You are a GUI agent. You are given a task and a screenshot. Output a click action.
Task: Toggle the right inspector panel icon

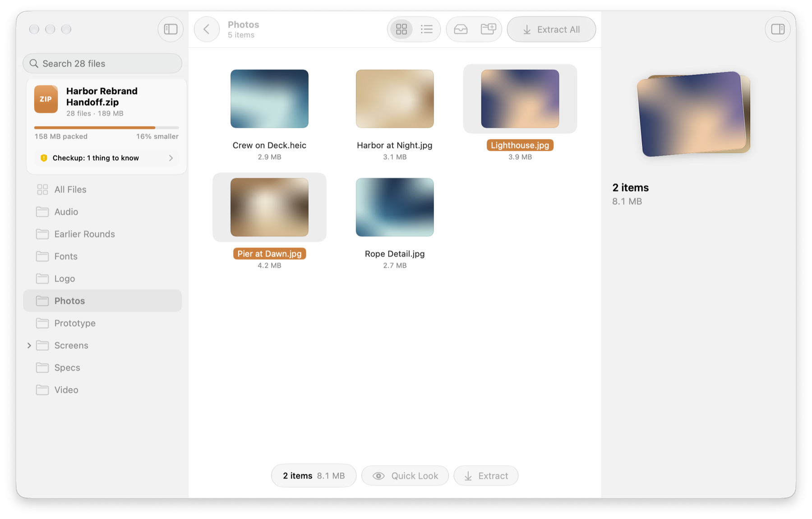pos(778,29)
